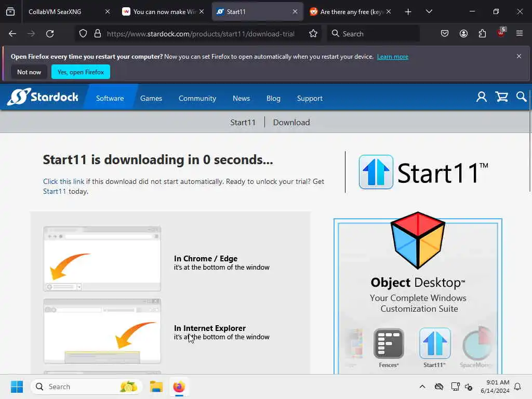Click the Chrome / Edge download illustration
Screen dimensions: 532x399
[x=102, y=259]
